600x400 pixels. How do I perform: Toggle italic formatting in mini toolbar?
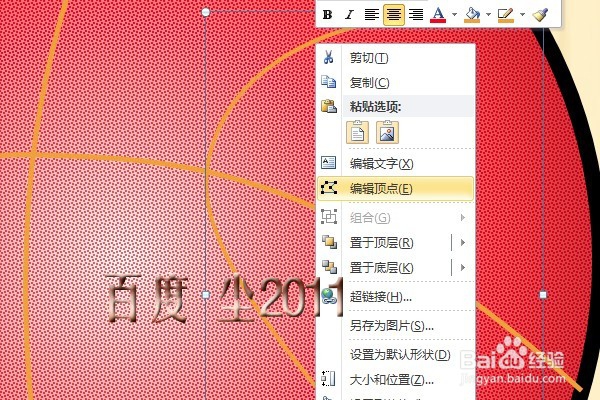point(349,15)
